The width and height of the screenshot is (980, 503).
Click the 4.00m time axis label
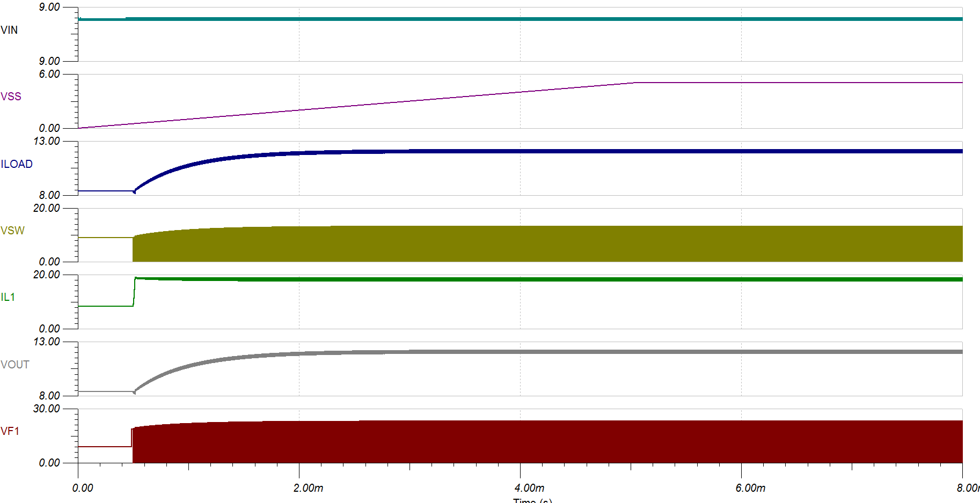tap(529, 488)
